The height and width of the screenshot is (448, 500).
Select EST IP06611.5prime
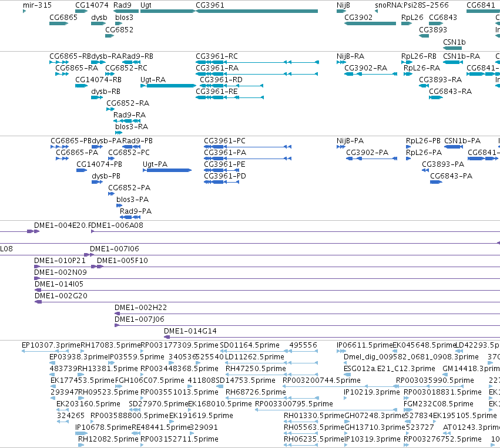click(x=341, y=351)
